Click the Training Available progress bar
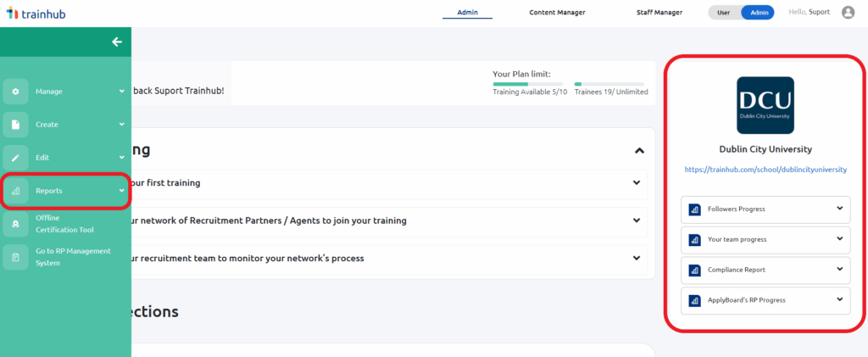Screen dimensions: 868x357 [527, 84]
